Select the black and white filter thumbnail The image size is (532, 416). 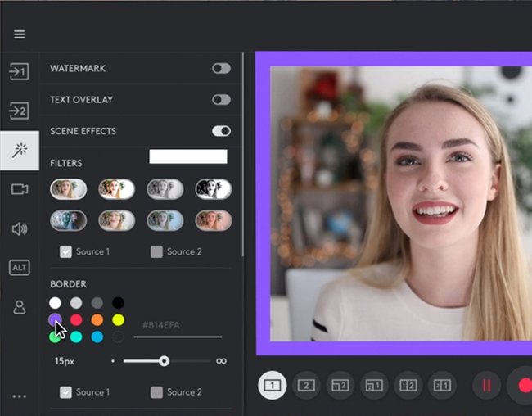point(214,189)
